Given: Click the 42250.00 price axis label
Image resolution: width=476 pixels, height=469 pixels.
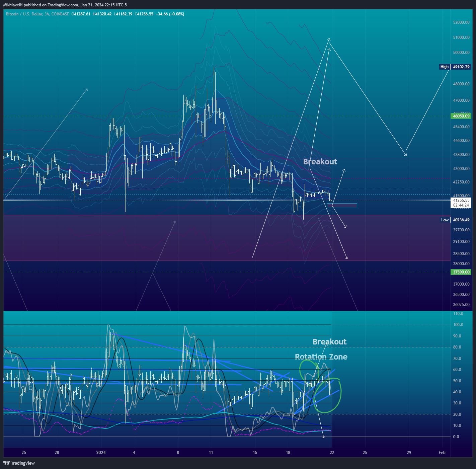Looking at the screenshot, I should pyautogui.click(x=461, y=182).
